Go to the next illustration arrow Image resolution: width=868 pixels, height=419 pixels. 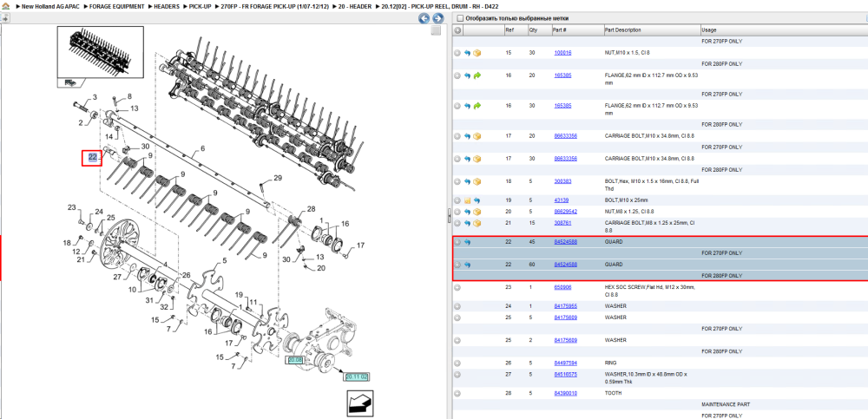tap(437, 18)
